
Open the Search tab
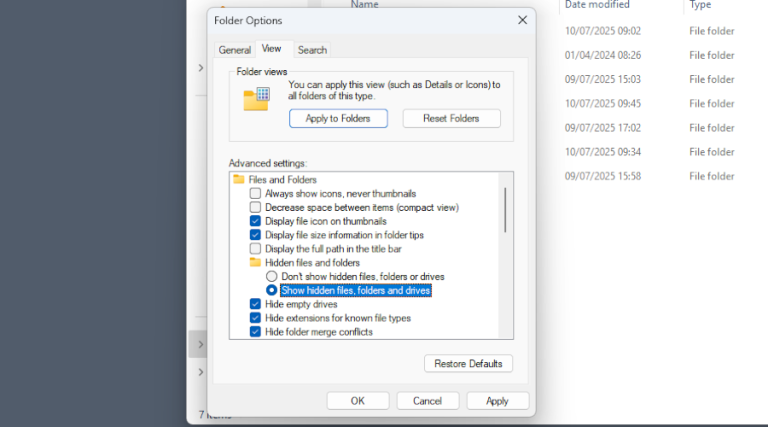click(312, 50)
